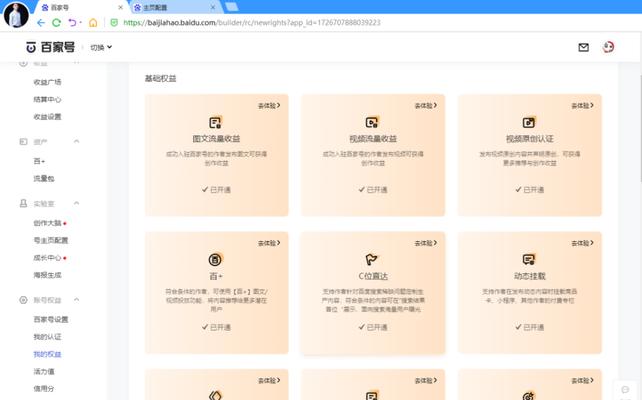Open the account avatar in the header

coord(608,47)
